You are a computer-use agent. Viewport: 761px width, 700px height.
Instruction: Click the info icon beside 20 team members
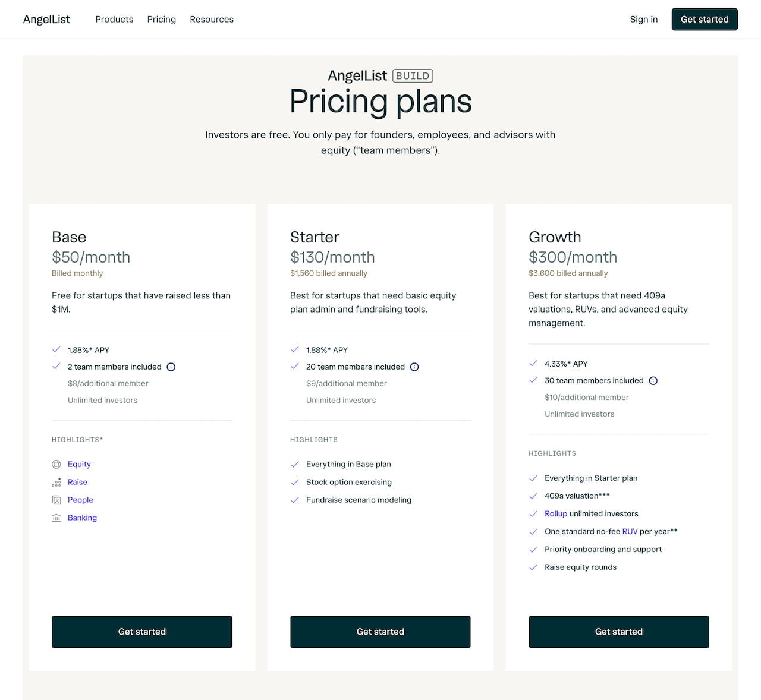(414, 367)
